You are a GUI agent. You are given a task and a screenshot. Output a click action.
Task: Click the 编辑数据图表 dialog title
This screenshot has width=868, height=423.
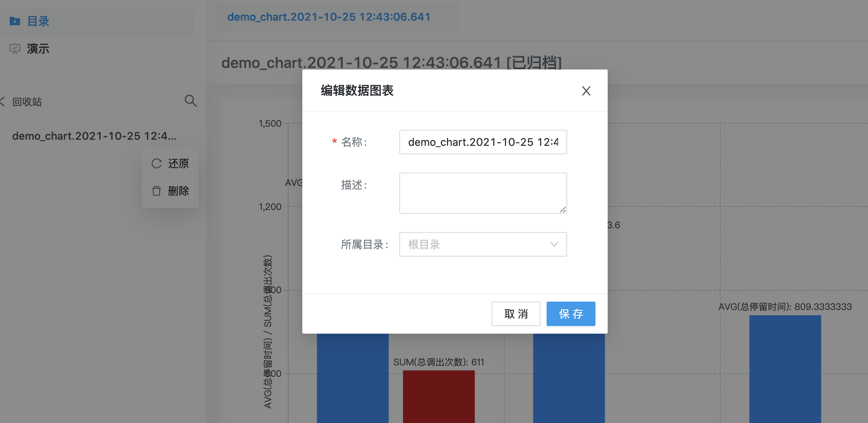[357, 90]
